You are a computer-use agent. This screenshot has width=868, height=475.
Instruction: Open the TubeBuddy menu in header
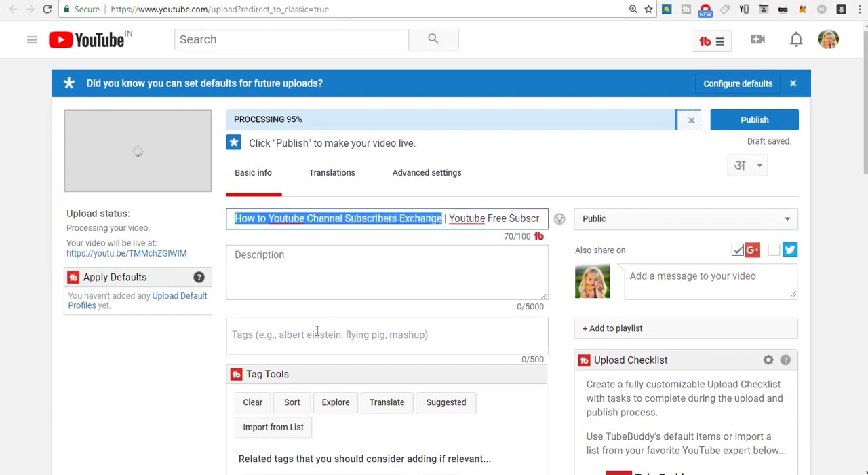coord(711,41)
